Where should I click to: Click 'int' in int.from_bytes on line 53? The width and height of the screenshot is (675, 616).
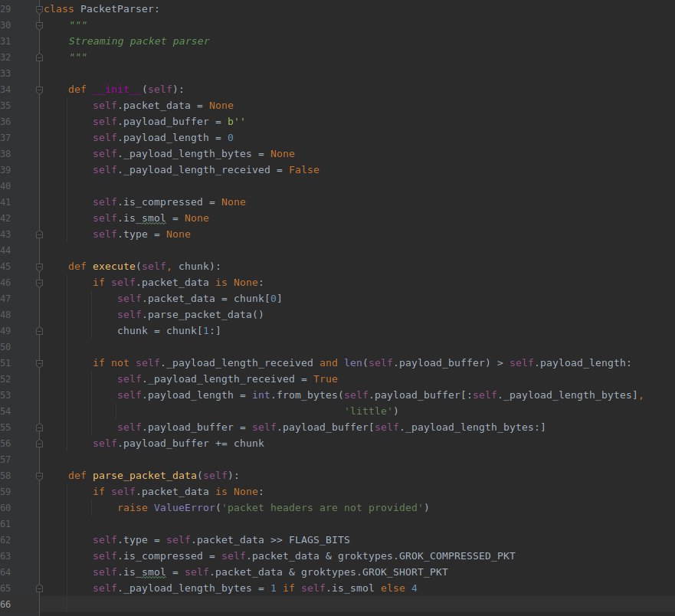[x=260, y=395]
